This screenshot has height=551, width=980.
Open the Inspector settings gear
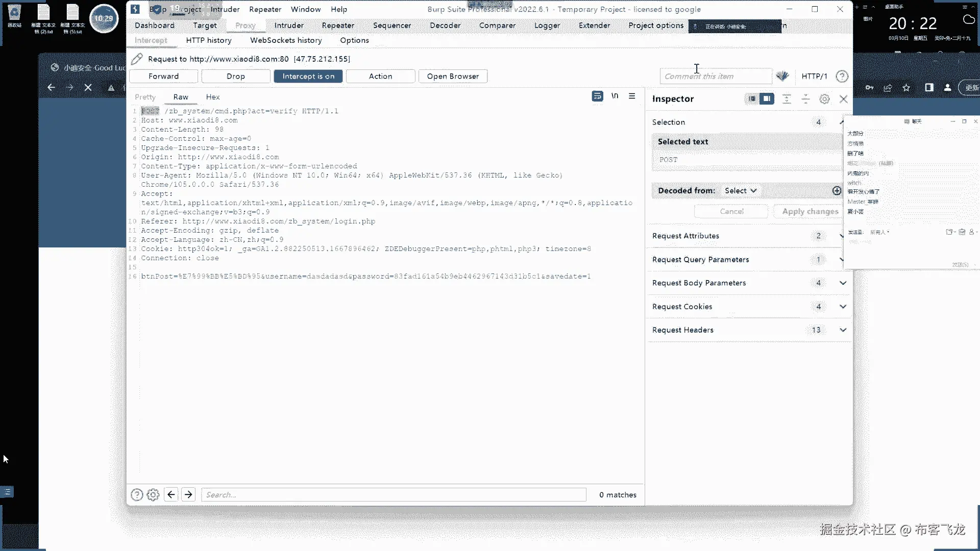[x=824, y=99]
